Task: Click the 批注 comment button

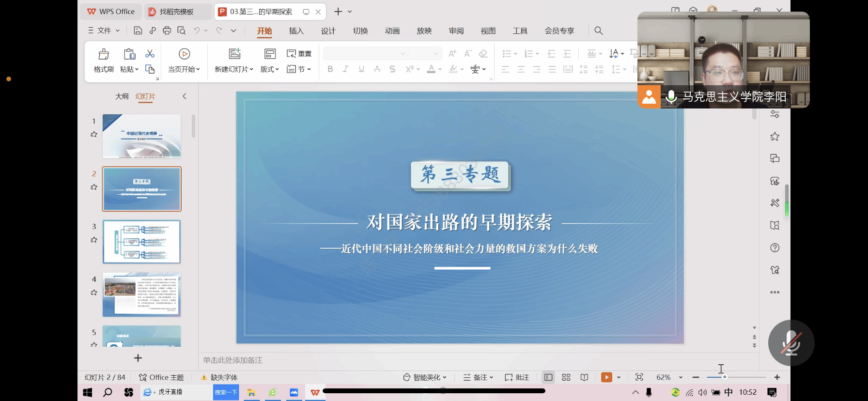Action: [517, 377]
